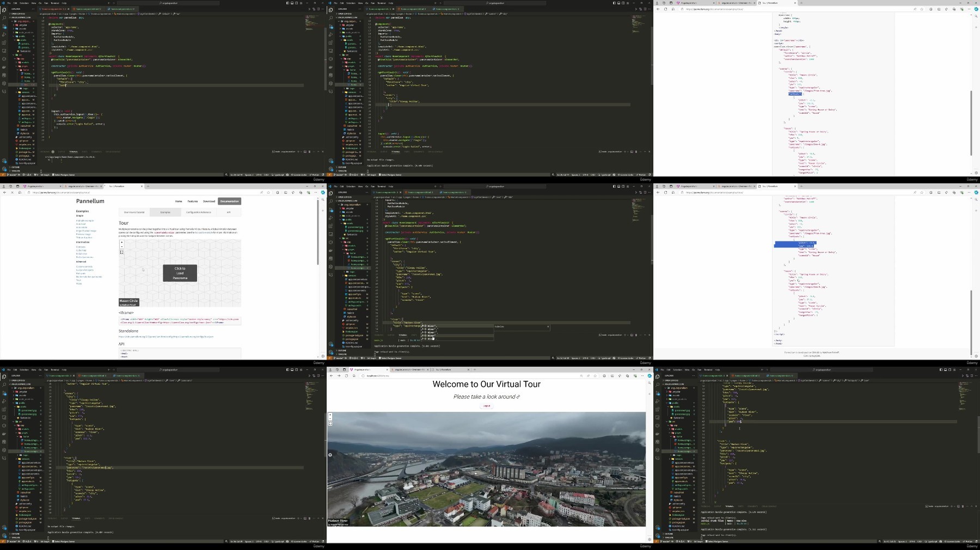The width and height of the screenshot is (980, 550).
Task: Expand services folder in top-left VS Code explorer
Action: pyautogui.click(x=23, y=92)
